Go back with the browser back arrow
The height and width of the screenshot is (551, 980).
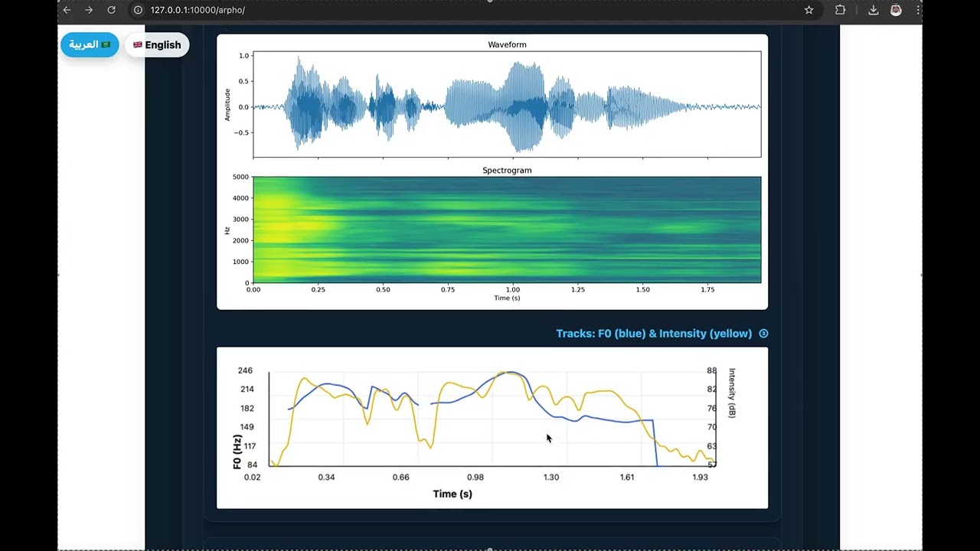click(x=67, y=10)
